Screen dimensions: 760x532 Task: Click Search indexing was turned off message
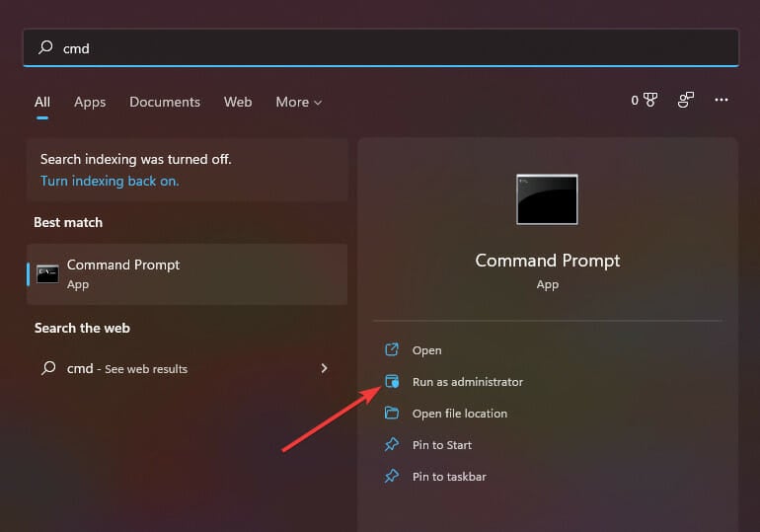pos(136,160)
